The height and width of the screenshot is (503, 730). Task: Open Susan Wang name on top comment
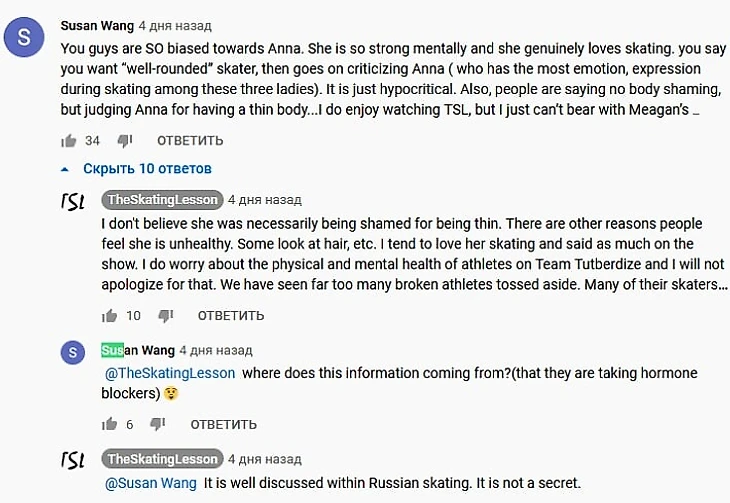[x=97, y=26]
